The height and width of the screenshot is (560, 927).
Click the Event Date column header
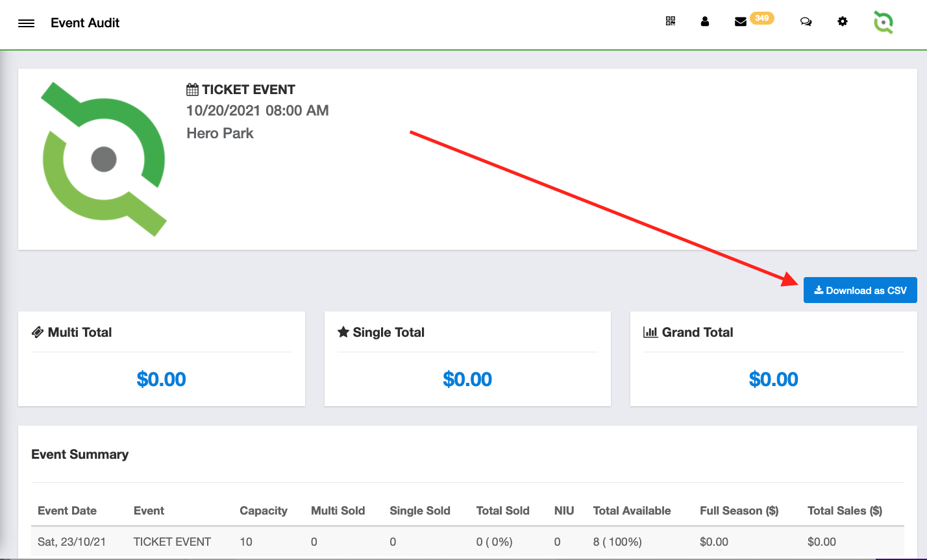pyautogui.click(x=67, y=511)
